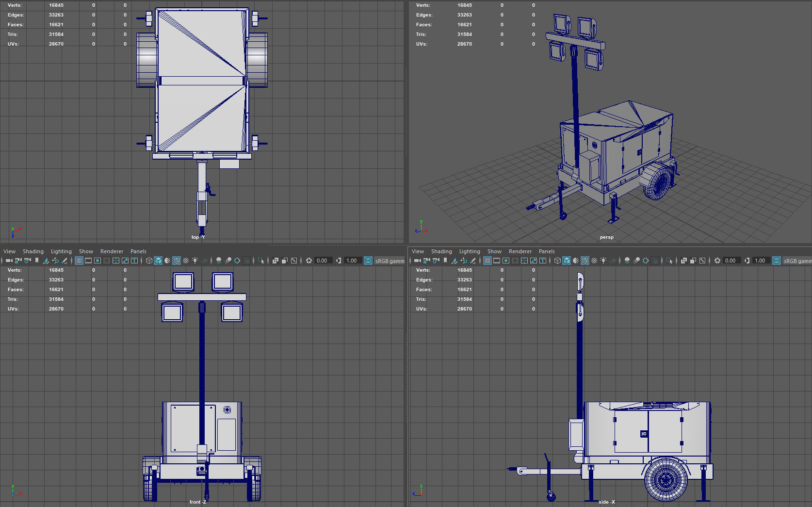The width and height of the screenshot is (812, 507).
Task: Click the 'front -Z' camera label
Action: tap(197, 502)
